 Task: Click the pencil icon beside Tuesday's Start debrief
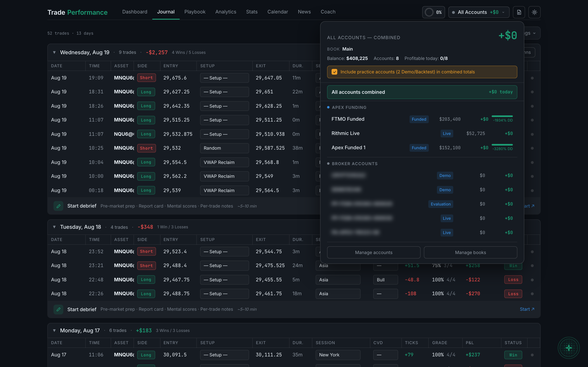click(x=58, y=309)
